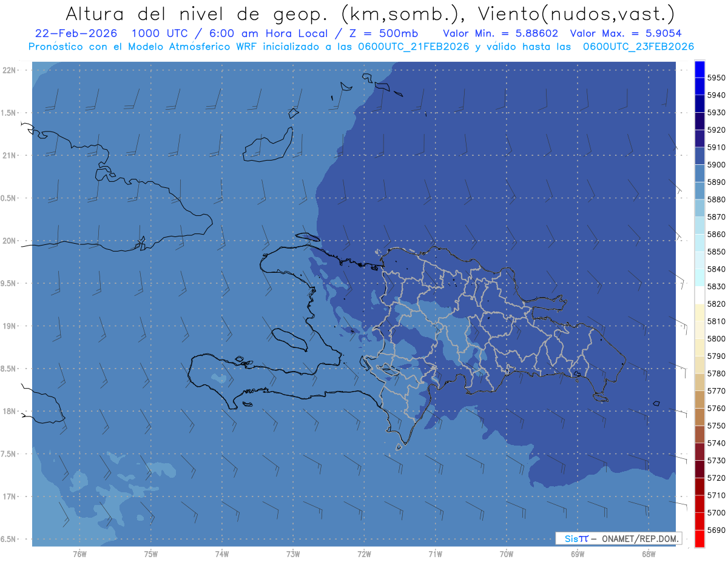The width and height of the screenshot is (728, 562).
Task: Click the '5770' colorbar label
Action: [716, 391]
